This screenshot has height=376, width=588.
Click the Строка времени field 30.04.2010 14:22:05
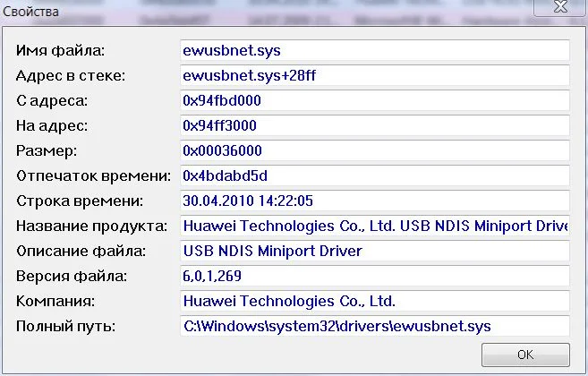point(375,201)
